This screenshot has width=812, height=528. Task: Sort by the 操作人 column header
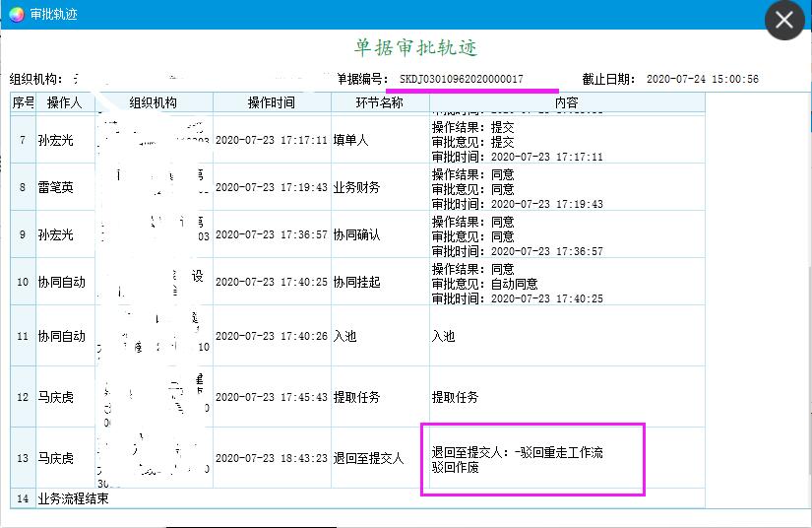point(65,102)
